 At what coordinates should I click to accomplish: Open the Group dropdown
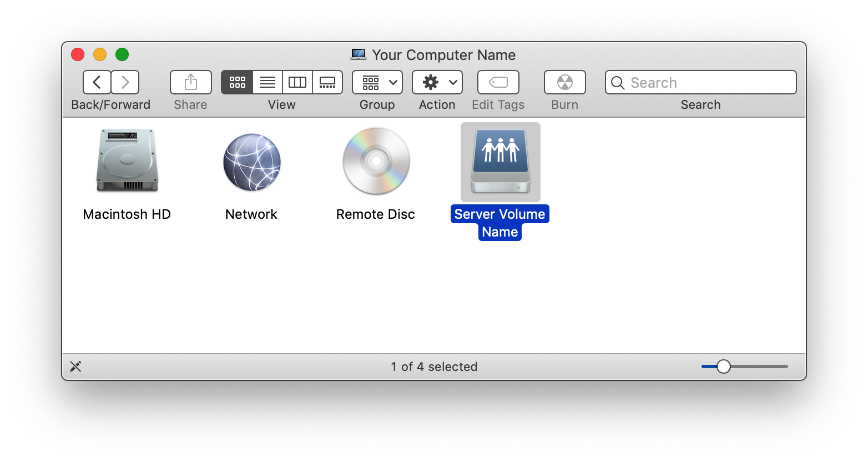377,82
